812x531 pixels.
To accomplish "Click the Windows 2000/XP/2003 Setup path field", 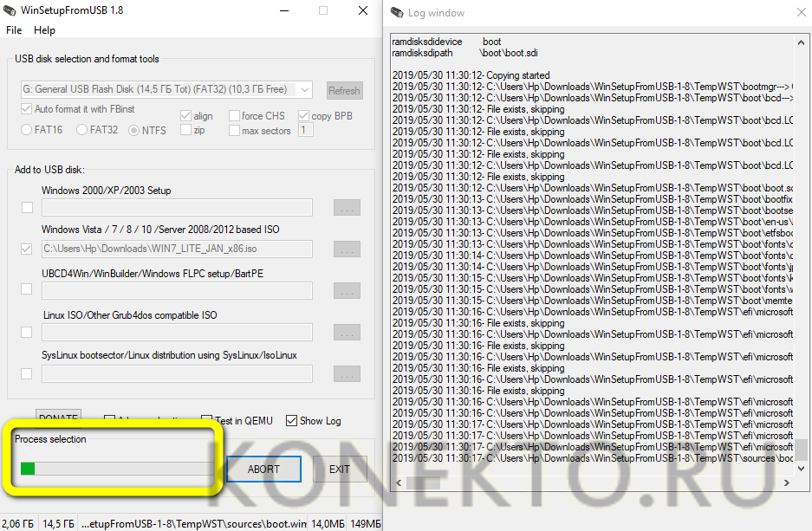I will pos(177,208).
